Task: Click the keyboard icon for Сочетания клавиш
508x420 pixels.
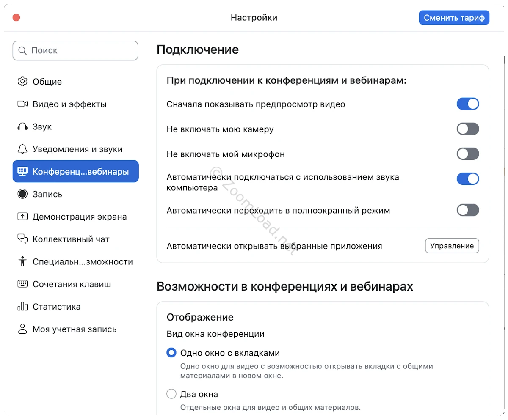Action: [x=22, y=284]
